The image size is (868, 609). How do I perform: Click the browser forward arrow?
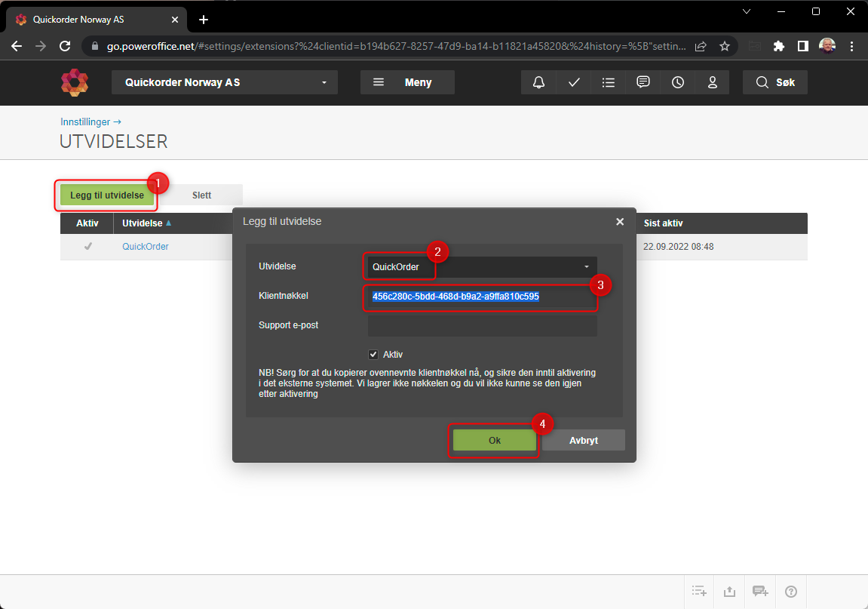[x=41, y=46]
